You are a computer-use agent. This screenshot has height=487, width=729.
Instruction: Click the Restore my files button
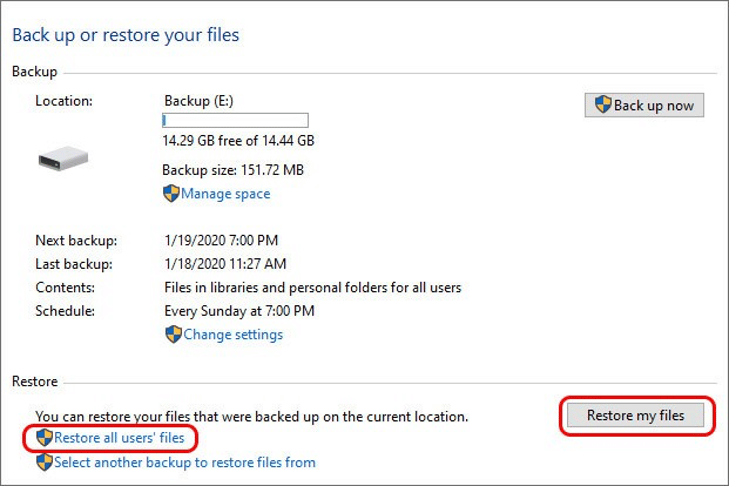click(x=635, y=415)
